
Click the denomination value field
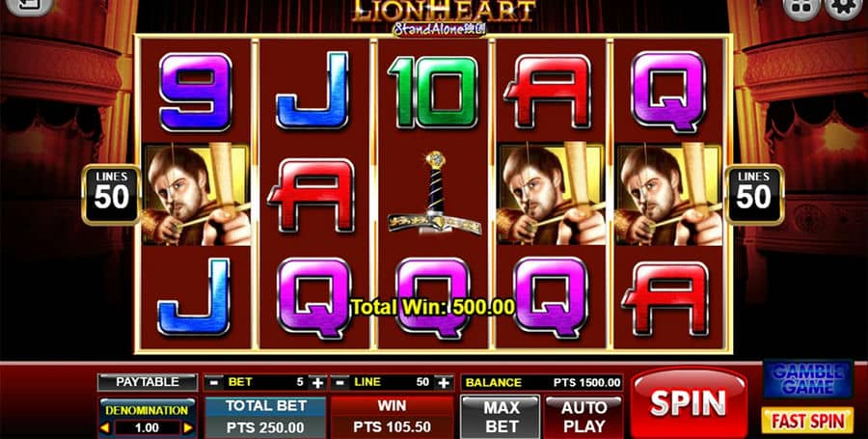tap(147, 428)
